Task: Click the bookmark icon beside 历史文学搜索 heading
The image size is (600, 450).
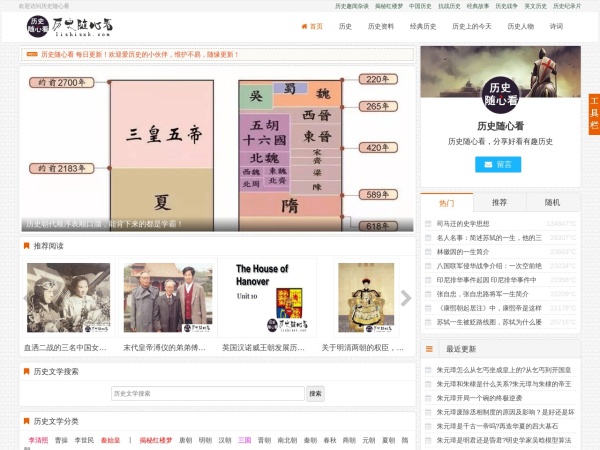Action: point(26,371)
